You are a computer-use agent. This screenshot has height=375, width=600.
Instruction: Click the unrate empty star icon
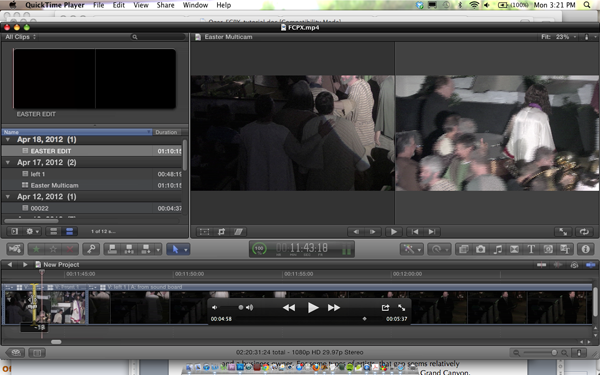pos(53,249)
